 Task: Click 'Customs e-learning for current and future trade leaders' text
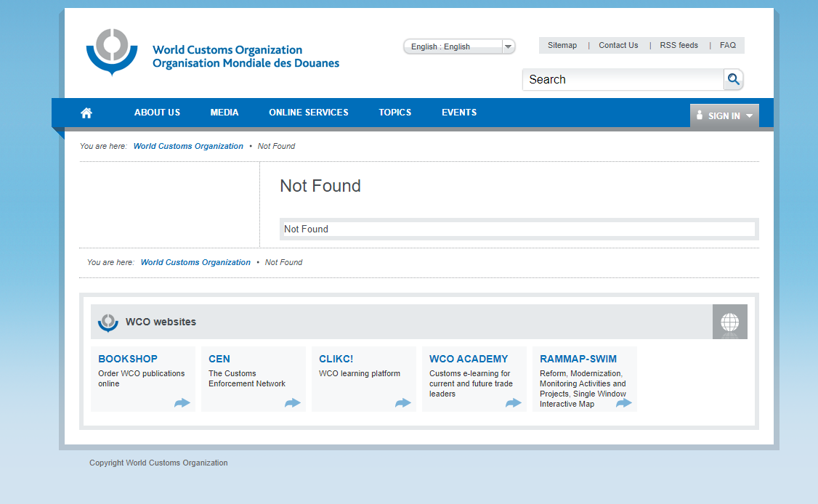click(471, 383)
